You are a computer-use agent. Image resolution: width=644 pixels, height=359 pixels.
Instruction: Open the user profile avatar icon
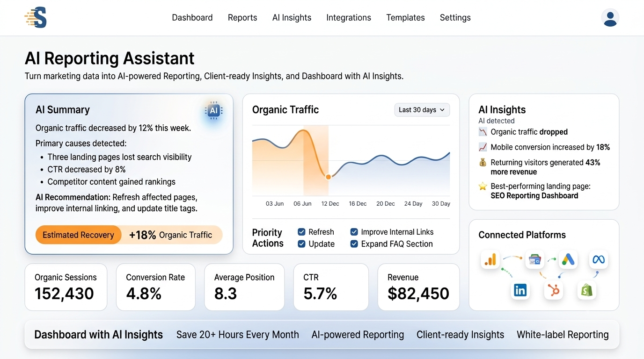pyautogui.click(x=610, y=18)
